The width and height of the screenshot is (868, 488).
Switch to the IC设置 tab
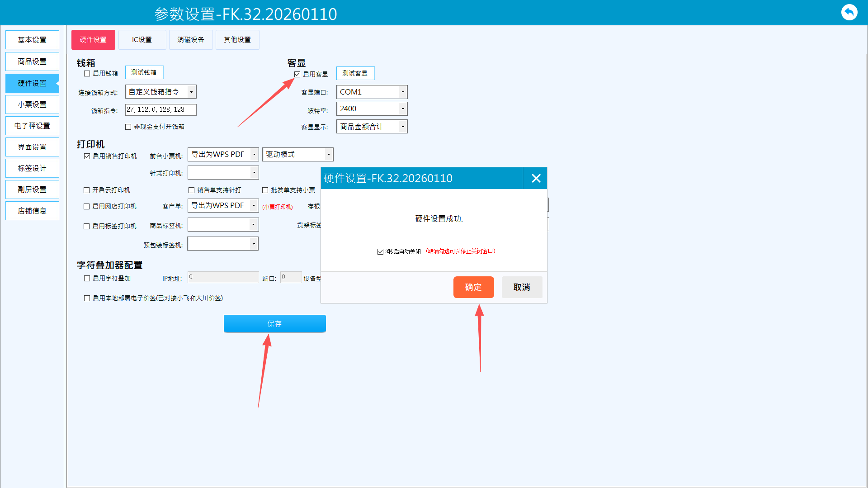(x=142, y=40)
